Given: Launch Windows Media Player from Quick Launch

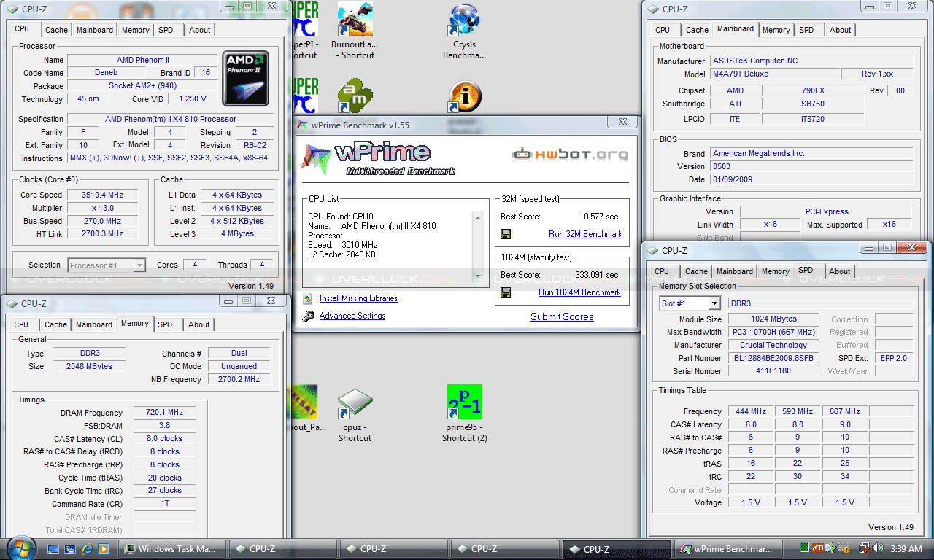Looking at the screenshot, I should pyautogui.click(x=104, y=549).
